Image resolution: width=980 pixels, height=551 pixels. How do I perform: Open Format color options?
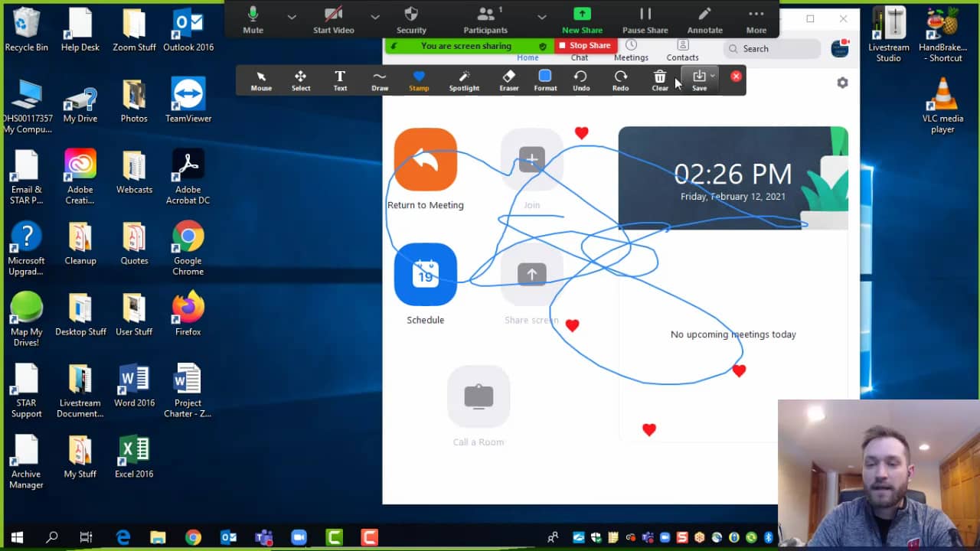(x=545, y=80)
